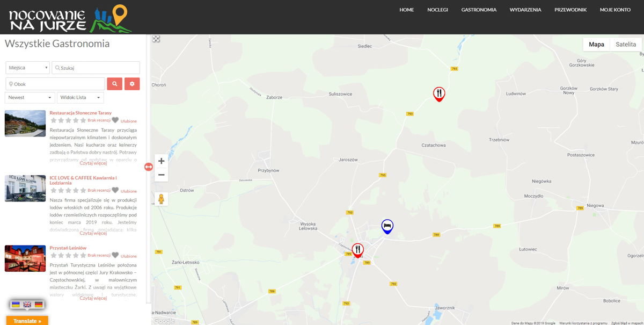The width and height of the screenshot is (644, 325).
Task: Open advanced filter settings gear button
Action: click(x=132, y=84)
